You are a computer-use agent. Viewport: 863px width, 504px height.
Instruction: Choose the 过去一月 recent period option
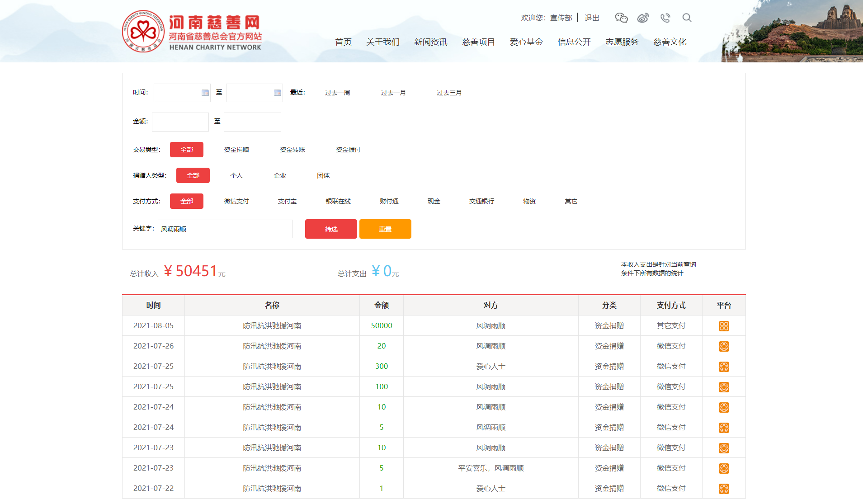coord(393,93)
